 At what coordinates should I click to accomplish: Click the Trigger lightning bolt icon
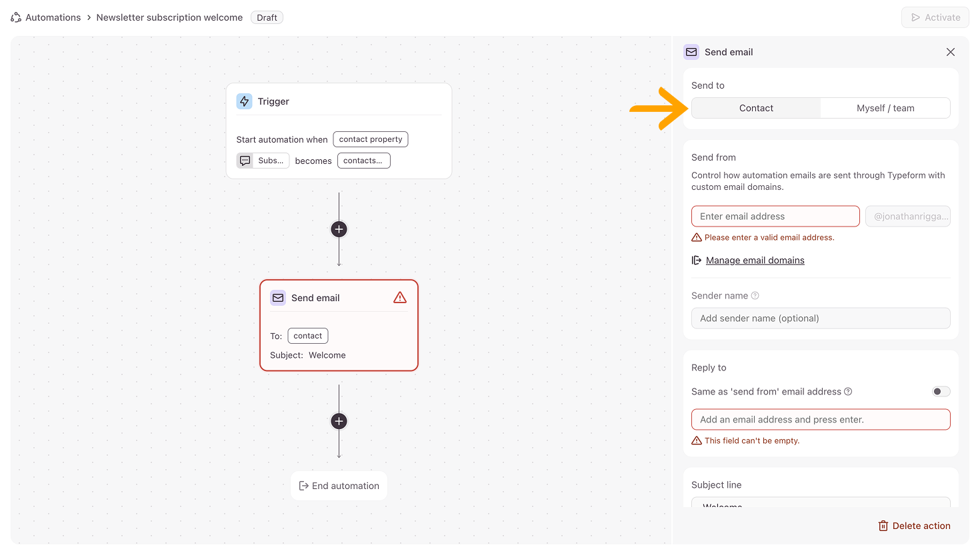(x=245, y=101)
